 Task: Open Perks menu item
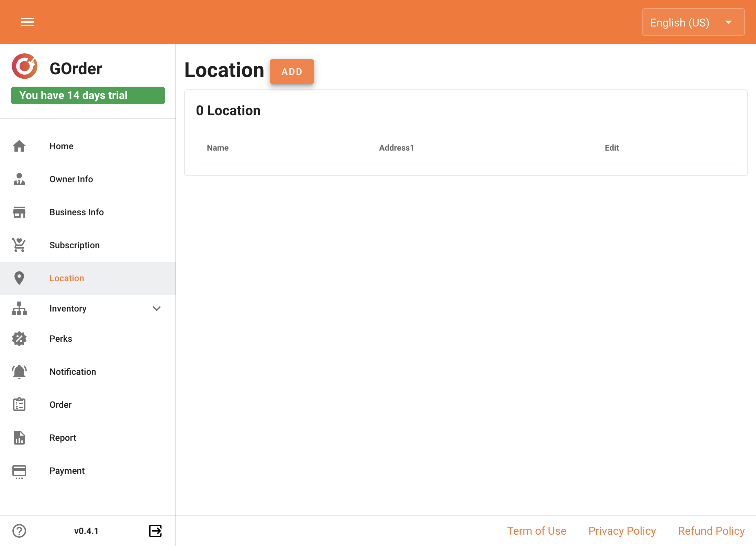pos(88,339)
